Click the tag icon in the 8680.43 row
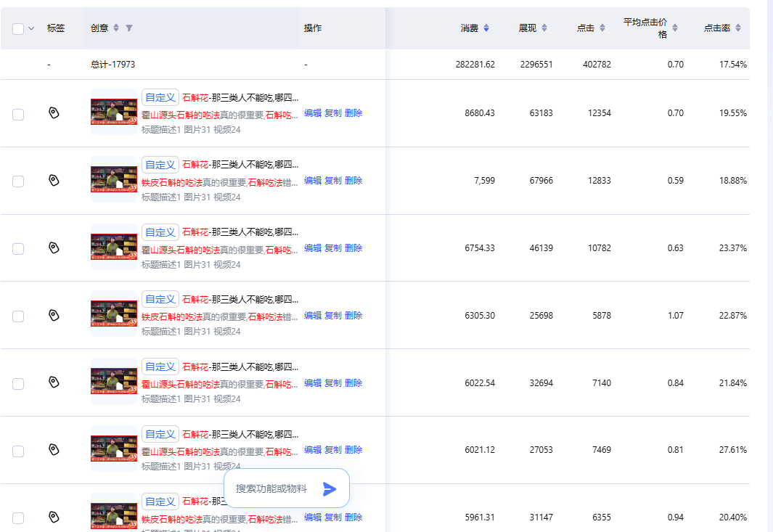 pos(54,113)
